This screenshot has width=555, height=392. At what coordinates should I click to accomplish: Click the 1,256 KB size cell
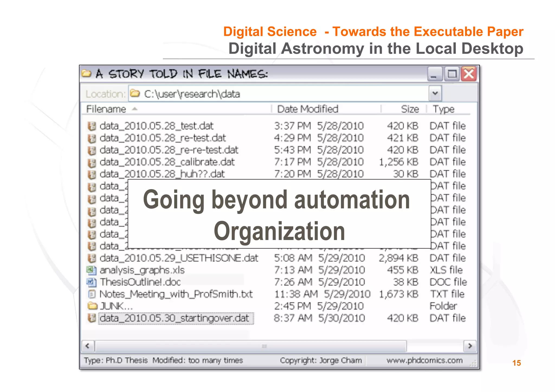pyautogui.click(x=398, y=162)
